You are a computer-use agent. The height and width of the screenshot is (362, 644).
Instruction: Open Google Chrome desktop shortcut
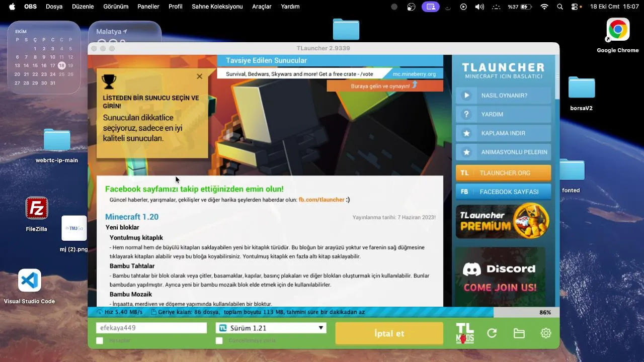click(x=618, y=30)
